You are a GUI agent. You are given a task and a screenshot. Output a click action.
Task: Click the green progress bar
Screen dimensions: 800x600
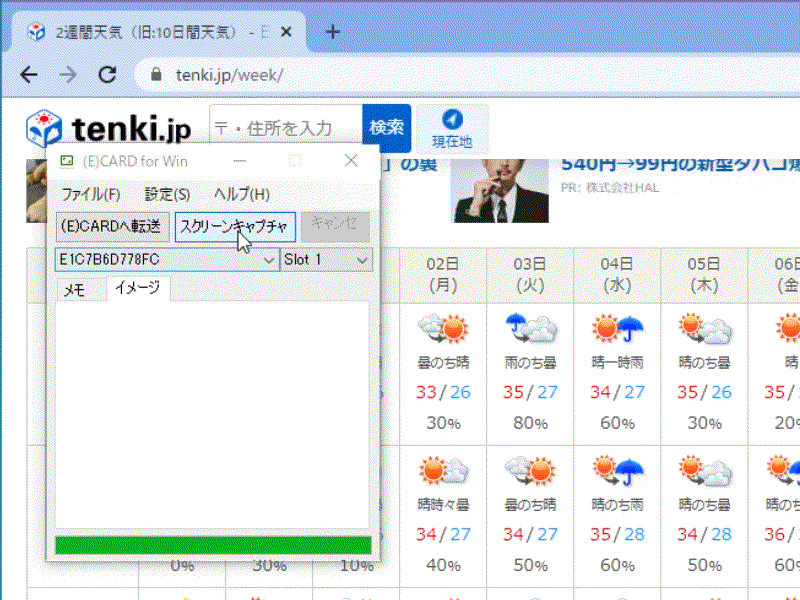coord(213,545)
